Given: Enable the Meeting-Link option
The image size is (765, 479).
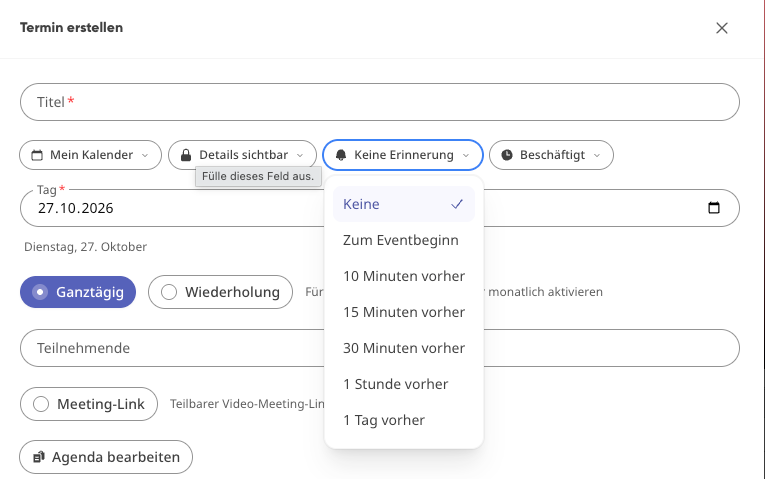Looking at the screenshot, I should tap(89, 404).
